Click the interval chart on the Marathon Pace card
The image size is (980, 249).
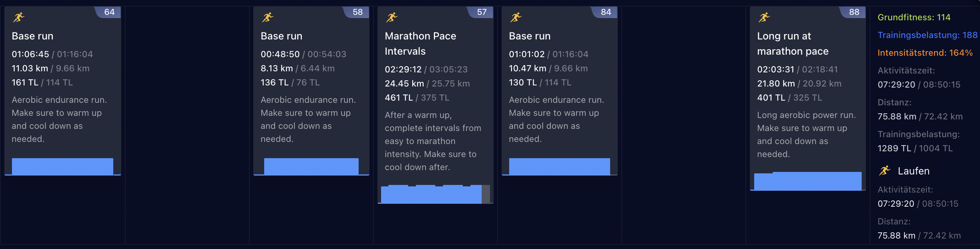435,194
